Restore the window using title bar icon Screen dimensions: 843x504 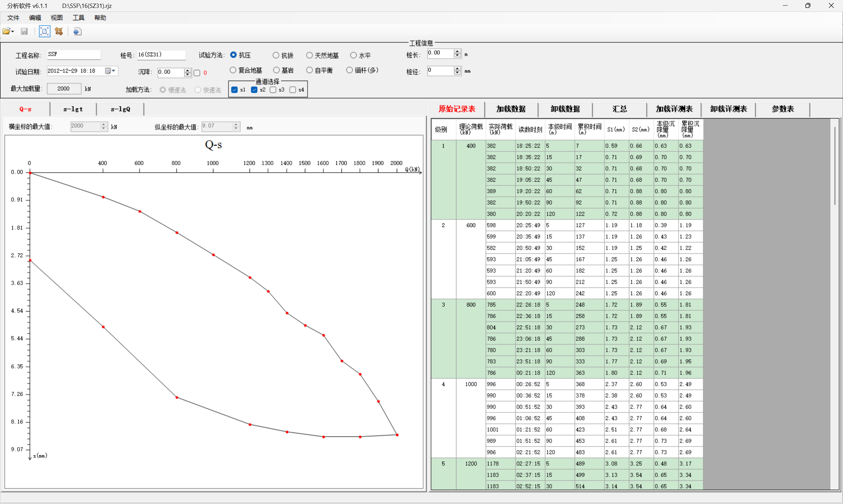click(808, 6)
